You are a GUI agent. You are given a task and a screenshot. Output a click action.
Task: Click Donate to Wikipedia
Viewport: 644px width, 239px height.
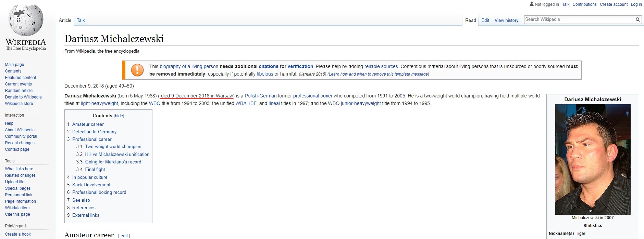(x=23, y=97)
